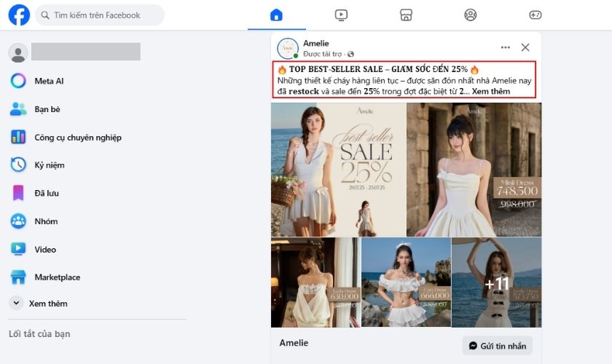This screenshot has height=364, width=612.
Task: Click the 'Lối tắt của bạn' heading
Action: click(39, 334)
